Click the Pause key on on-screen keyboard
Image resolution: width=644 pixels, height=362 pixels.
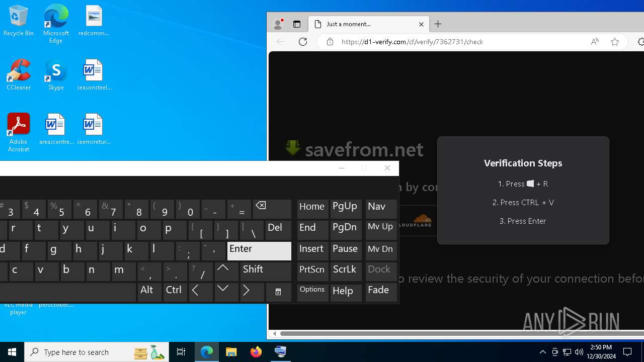point(346,251)
